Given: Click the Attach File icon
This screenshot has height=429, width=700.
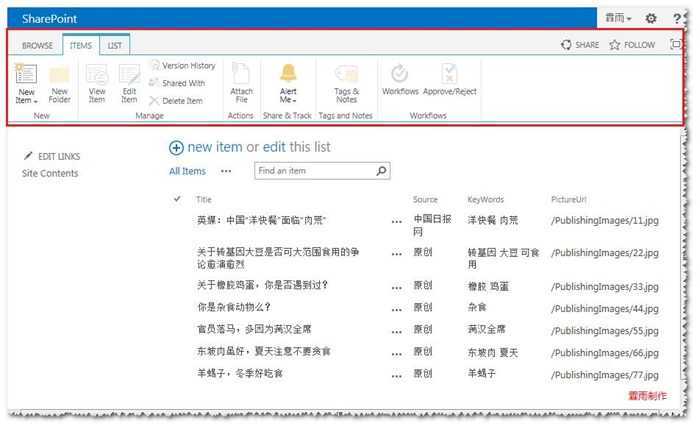Looking at the screenshot, I should [241, 76].
